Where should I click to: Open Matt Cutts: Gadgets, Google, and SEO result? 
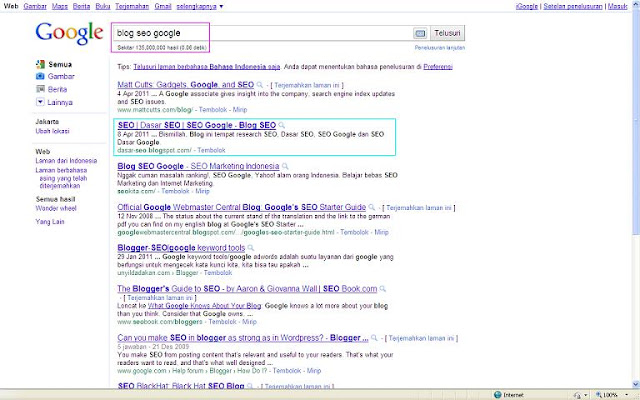pyautogui.click(x=186, y=85)
